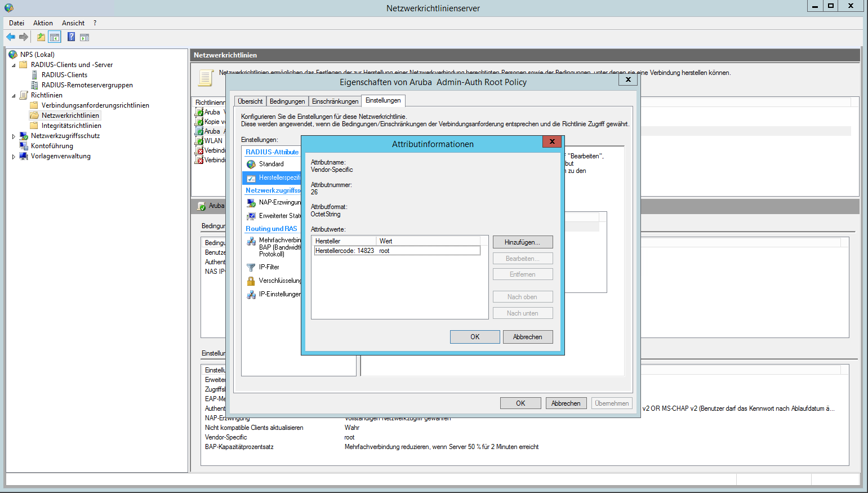
Task: Select the IP-Filter funnel icon
Action: click(251, 268)
